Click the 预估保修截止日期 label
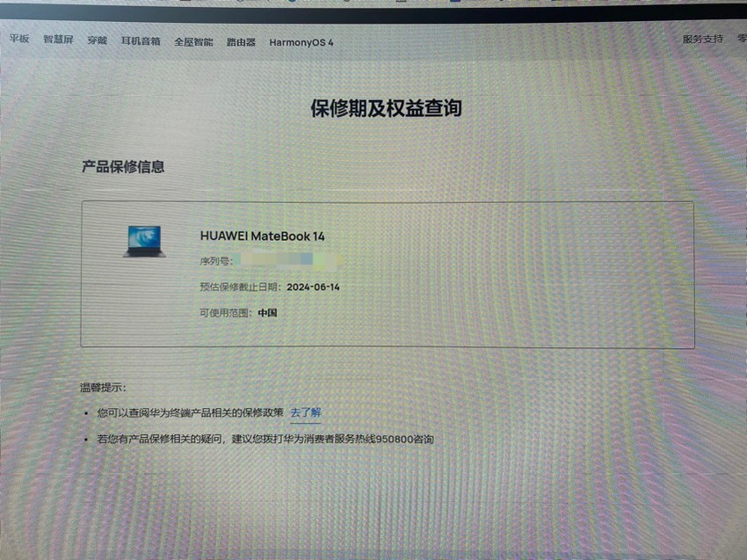 pyautogui.click(x=241, y=287)
